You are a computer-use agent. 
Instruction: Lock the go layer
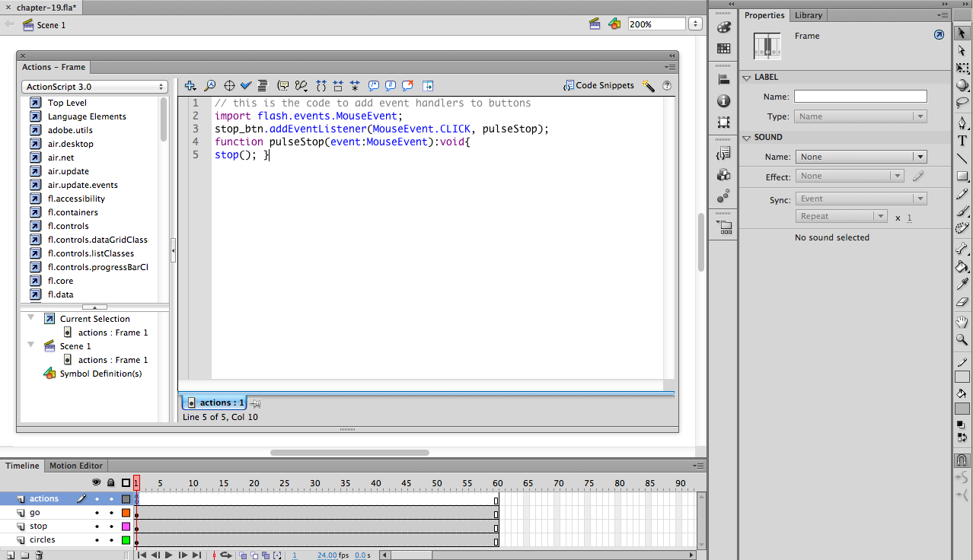coord(110,512)
